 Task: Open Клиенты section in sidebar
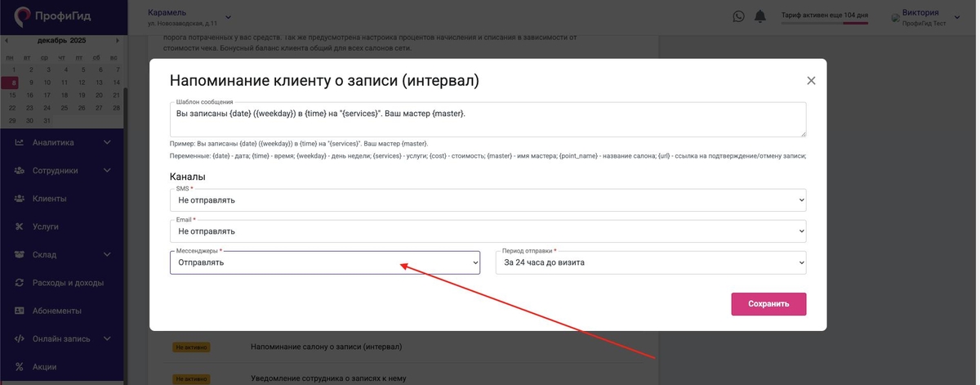click(49, 199)
